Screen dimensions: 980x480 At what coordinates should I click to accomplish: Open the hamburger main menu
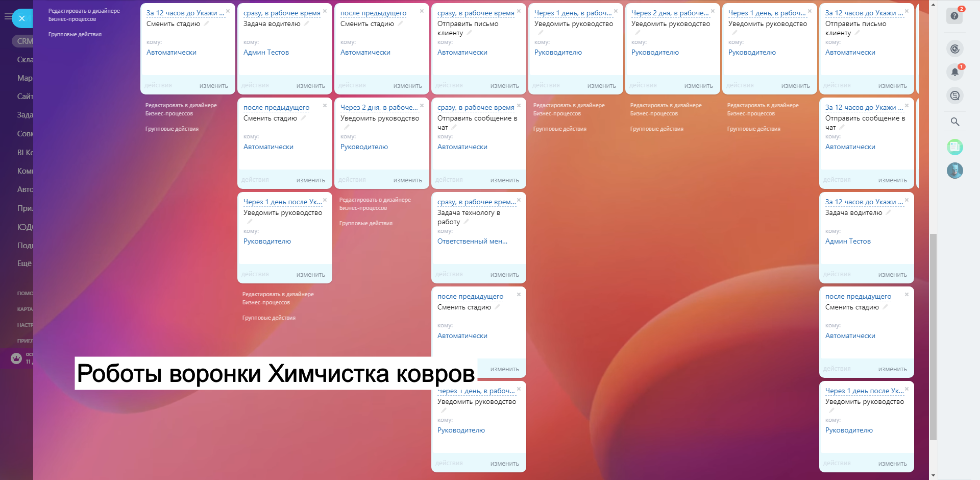click(8, 17)
